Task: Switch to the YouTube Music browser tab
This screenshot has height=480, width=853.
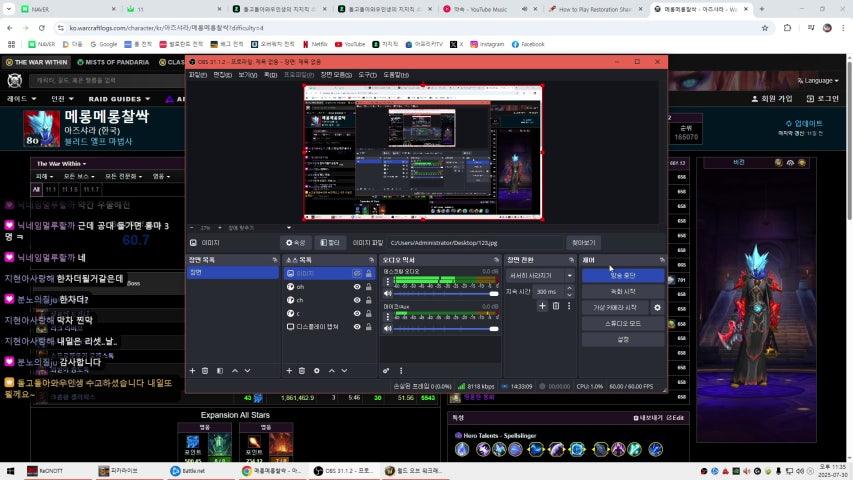Action: pyautogui.click(x=481, y=9)
